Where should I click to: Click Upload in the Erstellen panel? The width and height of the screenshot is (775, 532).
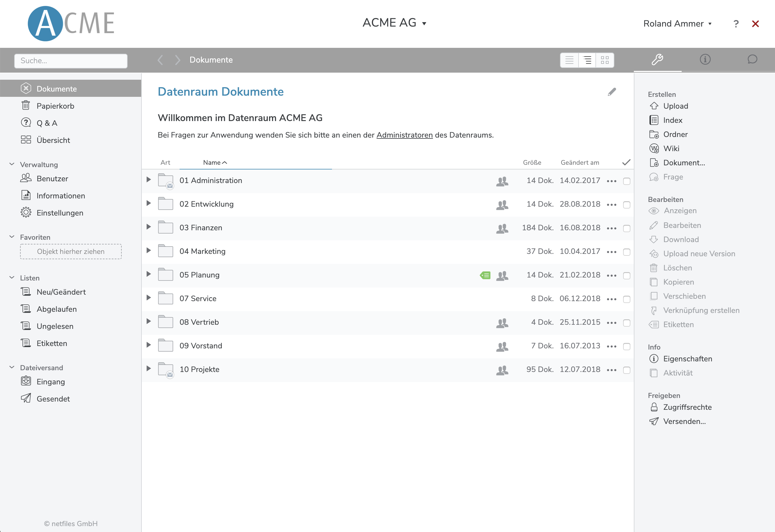675,106
